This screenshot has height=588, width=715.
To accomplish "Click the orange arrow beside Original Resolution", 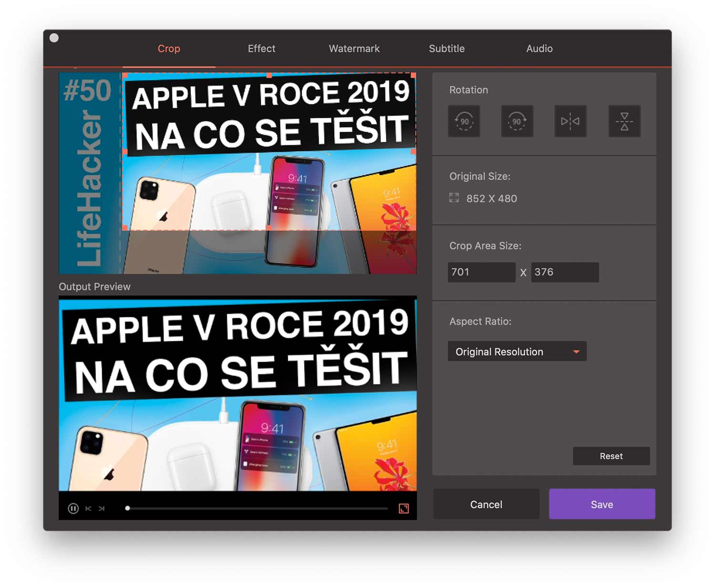I will tap(576, 352).
